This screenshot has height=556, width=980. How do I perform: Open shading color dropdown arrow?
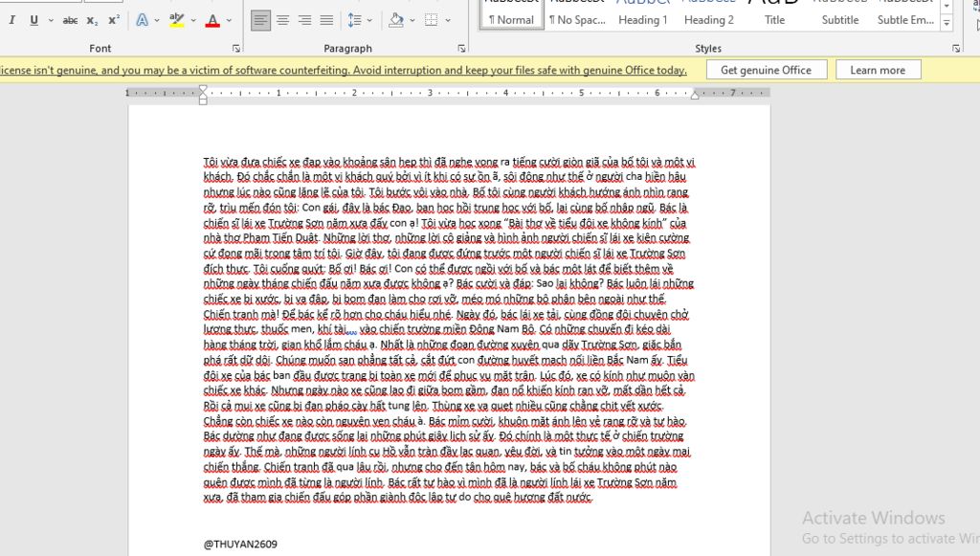pos(412,20)
